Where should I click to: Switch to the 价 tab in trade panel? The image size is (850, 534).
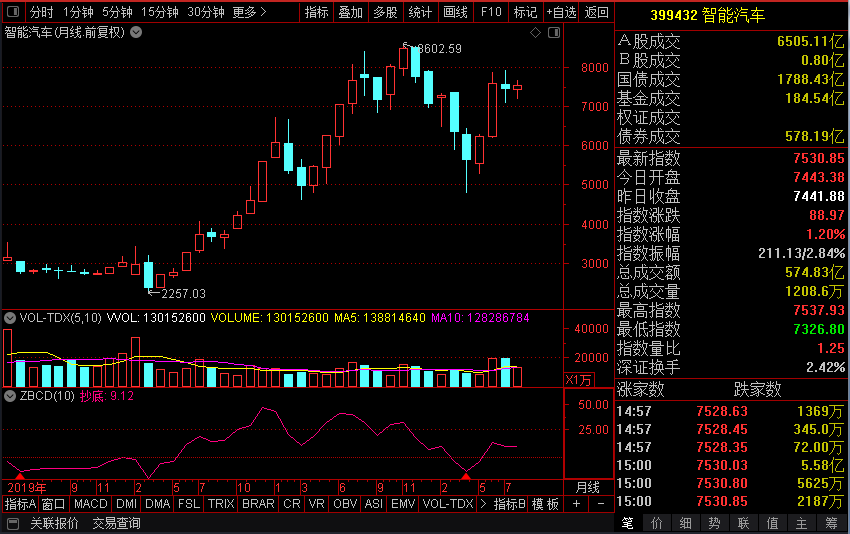pyautogui.click(x=656, y=523)
